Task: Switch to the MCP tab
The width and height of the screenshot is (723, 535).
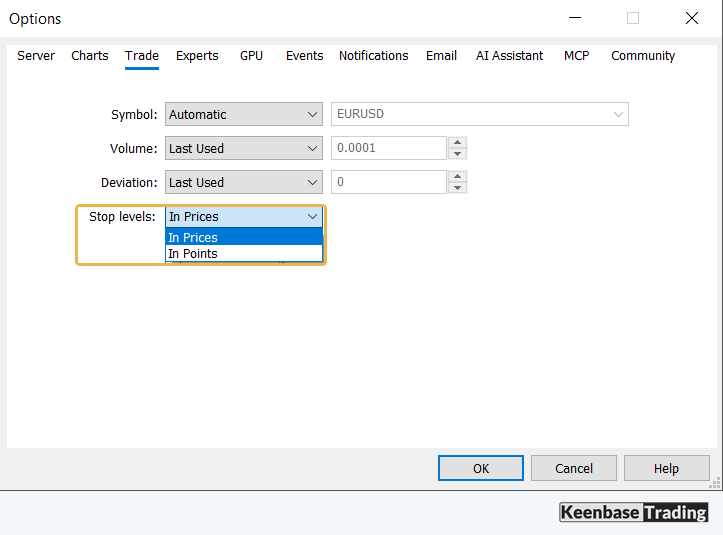Action: pos(576,56)
